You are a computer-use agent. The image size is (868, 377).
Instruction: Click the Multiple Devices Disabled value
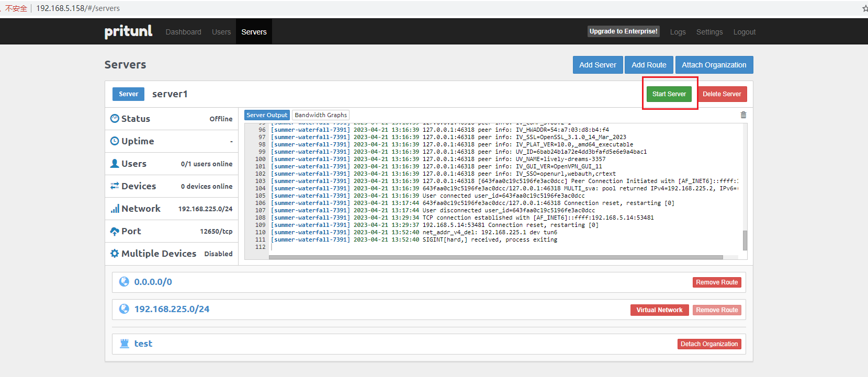tap(218, 254)
